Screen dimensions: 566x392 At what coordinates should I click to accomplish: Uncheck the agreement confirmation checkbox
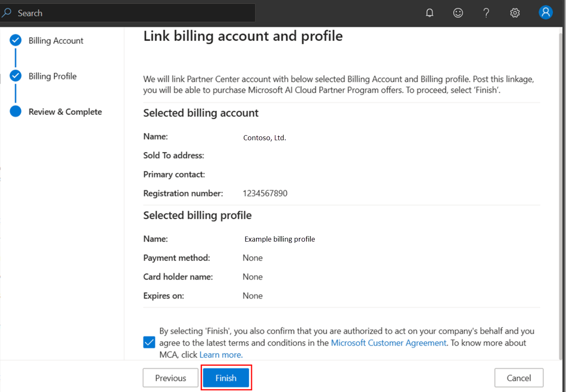tap(149, 342)
